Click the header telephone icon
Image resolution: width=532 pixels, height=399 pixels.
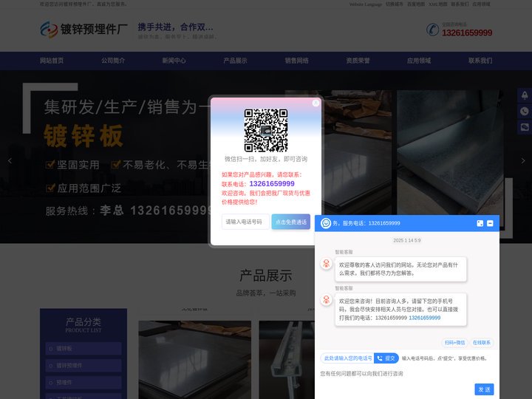tap(432, 30)
